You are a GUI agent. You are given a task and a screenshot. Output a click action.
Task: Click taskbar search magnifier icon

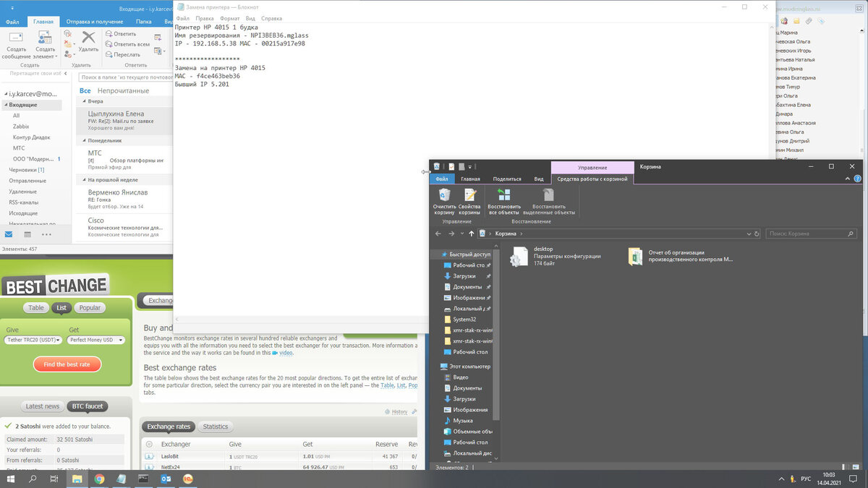pos(33,479)
